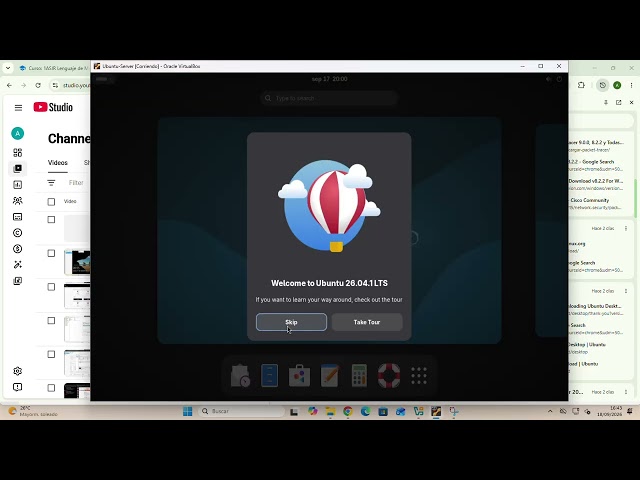Open the taskbar weather widget
Screen dimensions: 640x480
(x=33, y=411)
